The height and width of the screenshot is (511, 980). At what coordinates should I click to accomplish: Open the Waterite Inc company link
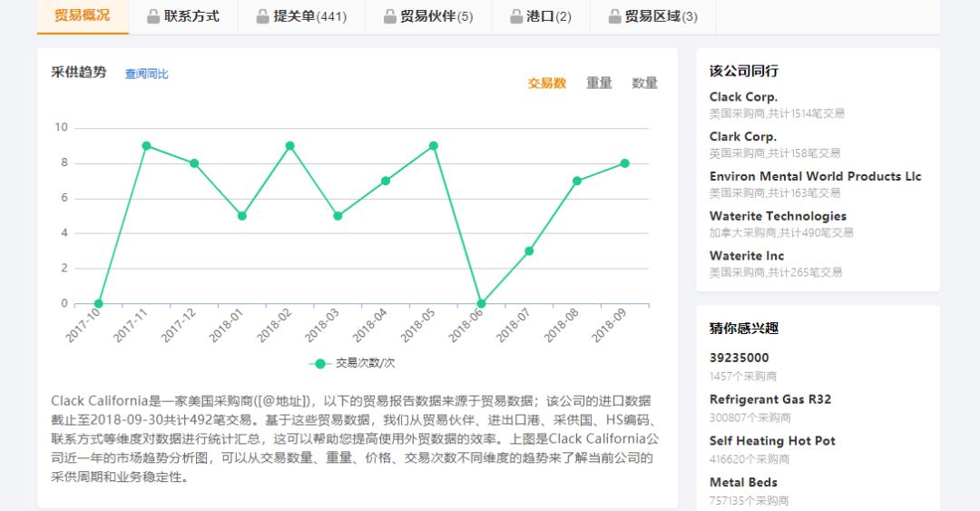point(746,256)
